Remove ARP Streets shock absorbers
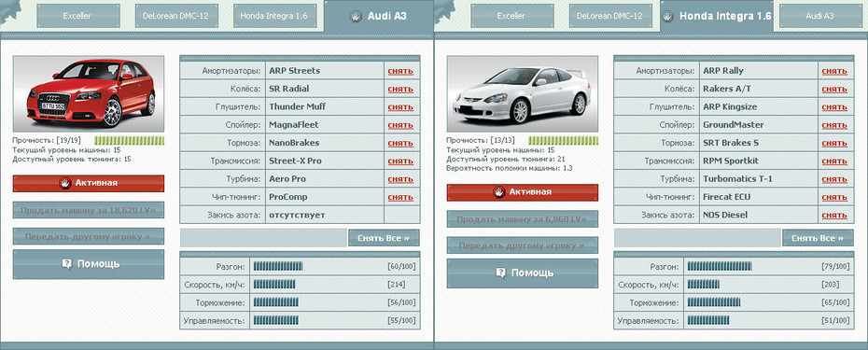Viewport: 868px width, 350px height. 400,71
